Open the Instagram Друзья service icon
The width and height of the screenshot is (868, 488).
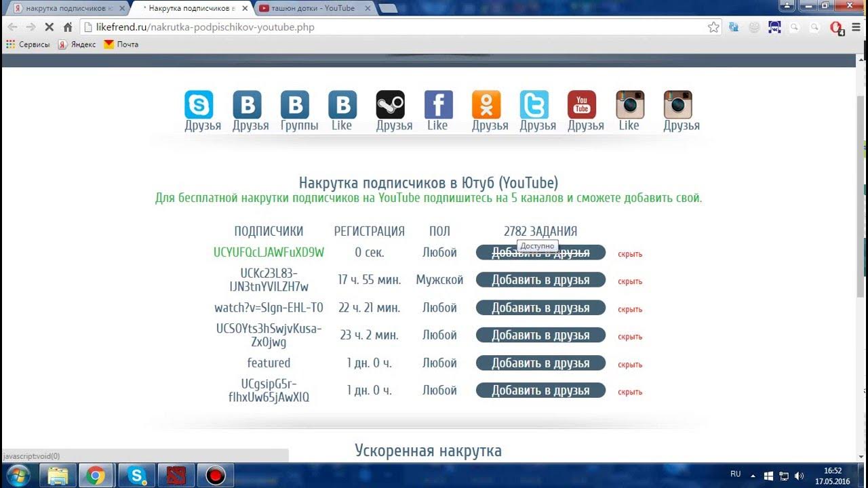(678, 105)
